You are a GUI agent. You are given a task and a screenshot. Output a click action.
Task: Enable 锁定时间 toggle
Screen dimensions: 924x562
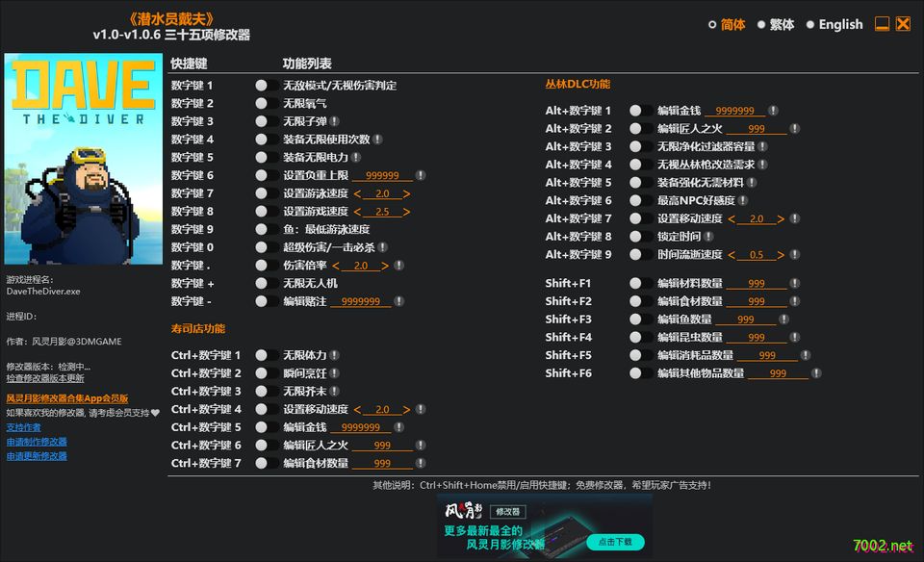[641, 237]
